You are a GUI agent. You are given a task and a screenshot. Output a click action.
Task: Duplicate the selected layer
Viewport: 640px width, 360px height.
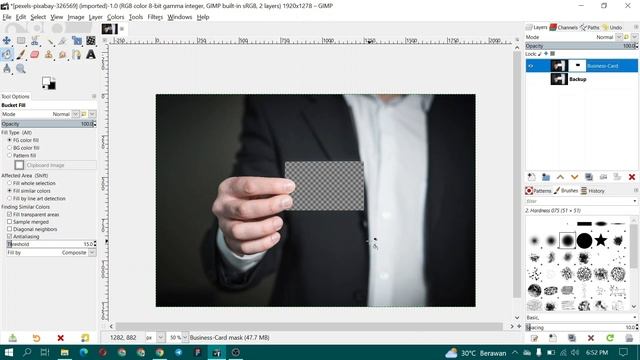click(589, 177)
